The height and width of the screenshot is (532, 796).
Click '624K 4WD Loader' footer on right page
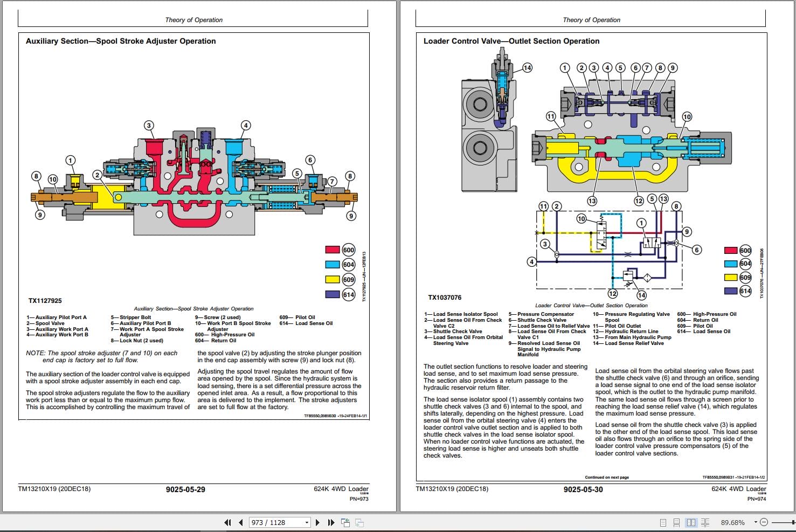click(x=739, y=489)
